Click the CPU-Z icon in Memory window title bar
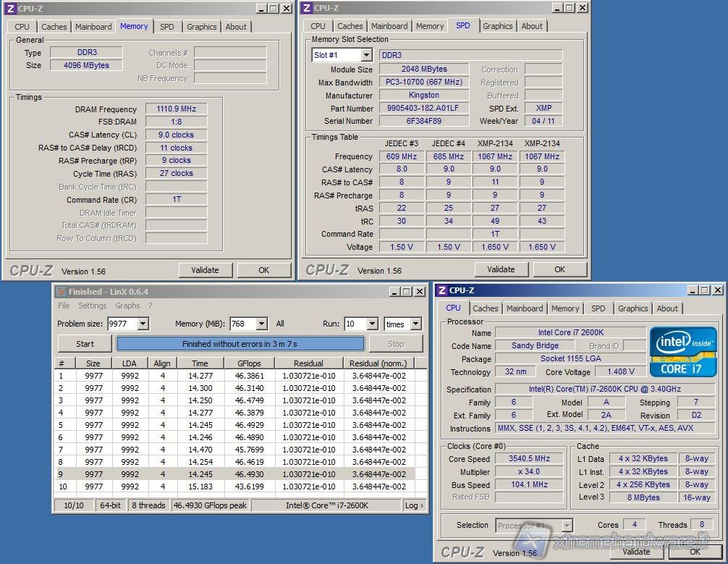Screen dimensions: 728x564 pyautogui.click(x=11, y=9)
